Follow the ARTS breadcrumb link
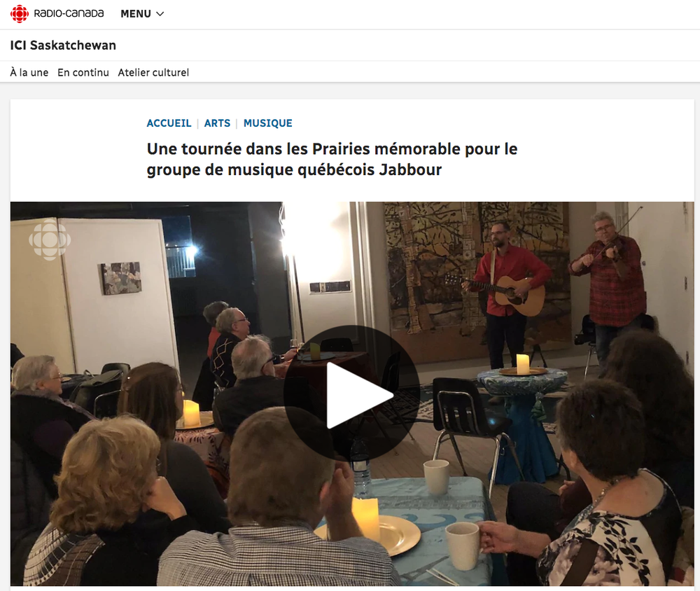 [218, 123]
